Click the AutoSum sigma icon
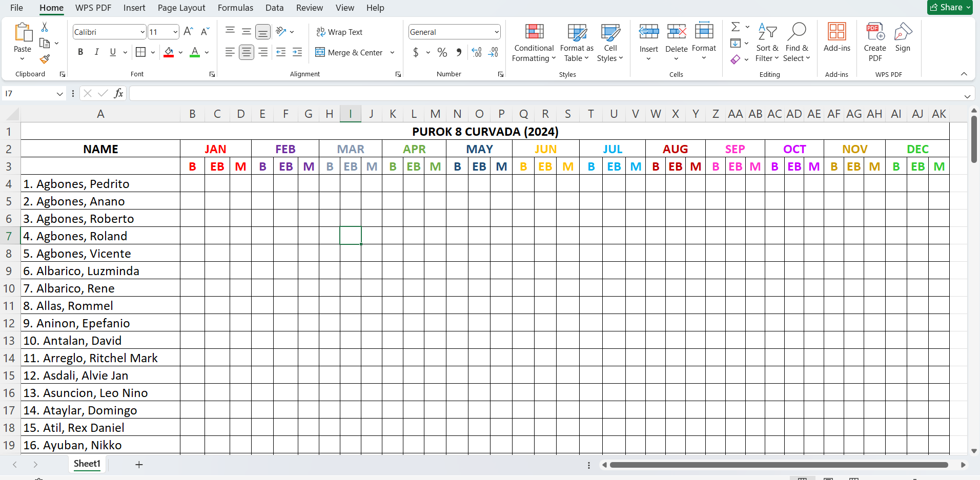The image size is (980, 480). pyautogui.click(x=736, y=27)
